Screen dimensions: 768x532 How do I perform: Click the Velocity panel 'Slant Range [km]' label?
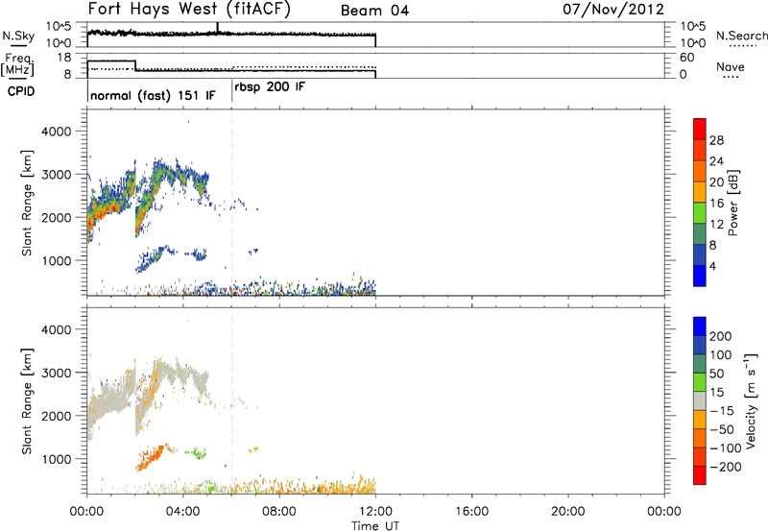[27, 400]
